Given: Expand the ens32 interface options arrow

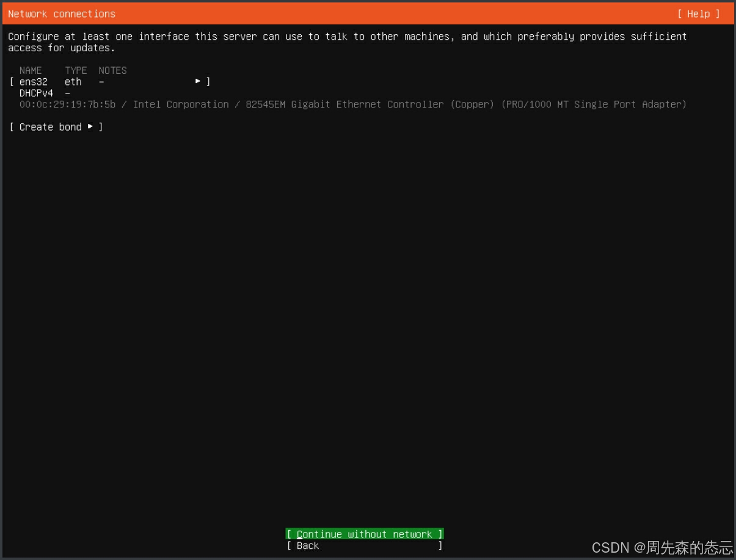Looking at the screenshot, I should [x=198, y=81].
